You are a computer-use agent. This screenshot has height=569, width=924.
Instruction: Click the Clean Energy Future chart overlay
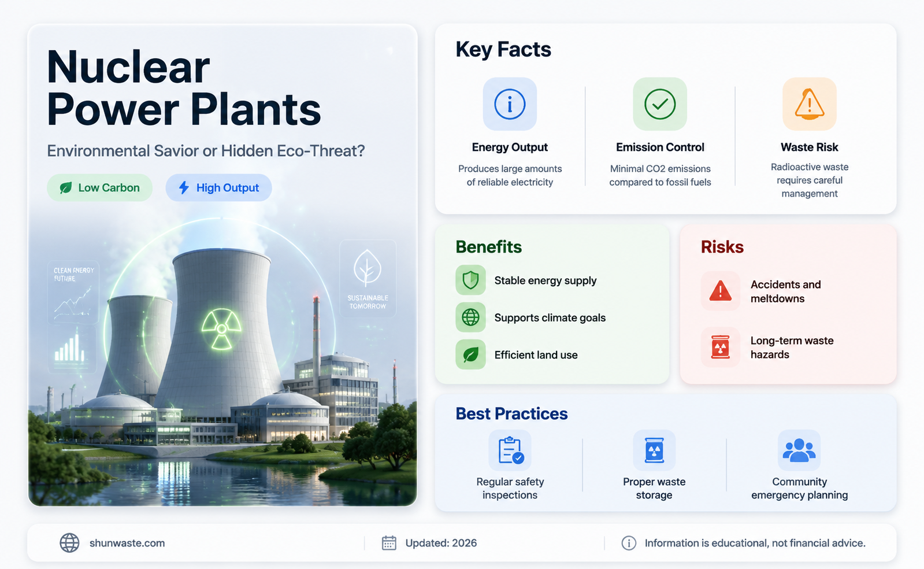click(x=73, y=292)
